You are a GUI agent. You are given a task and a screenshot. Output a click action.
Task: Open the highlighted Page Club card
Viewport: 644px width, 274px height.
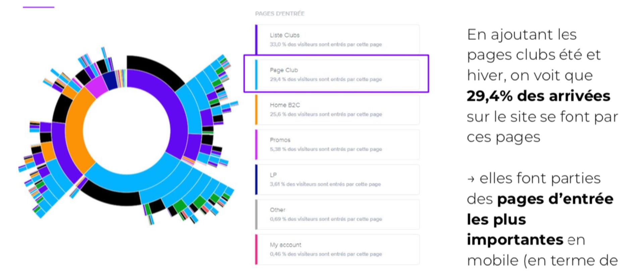point(337,74)
